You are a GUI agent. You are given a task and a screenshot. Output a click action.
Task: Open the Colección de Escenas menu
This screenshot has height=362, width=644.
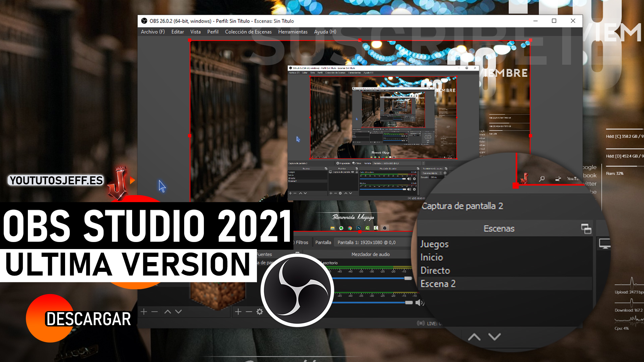click(x=248, y=32)
